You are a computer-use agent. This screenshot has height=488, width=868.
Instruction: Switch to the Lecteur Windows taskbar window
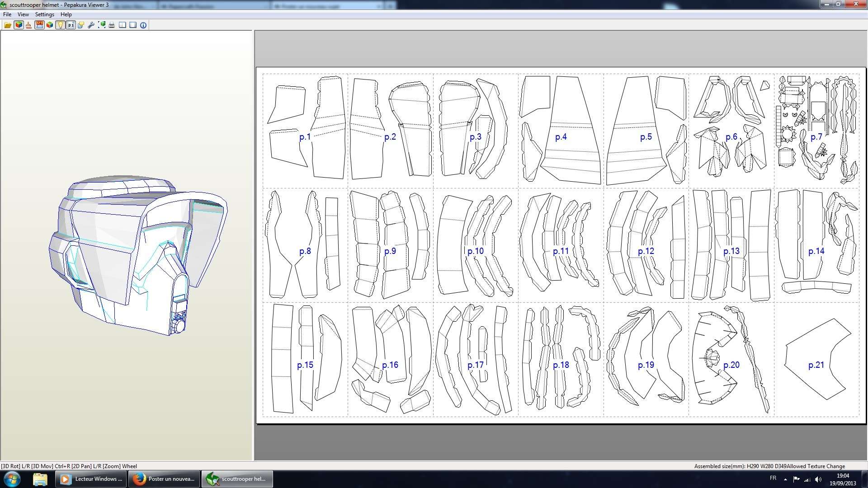pos(91,479)
